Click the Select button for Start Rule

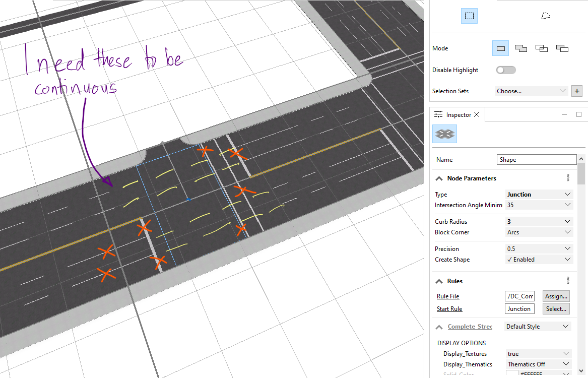coord(556,308)
